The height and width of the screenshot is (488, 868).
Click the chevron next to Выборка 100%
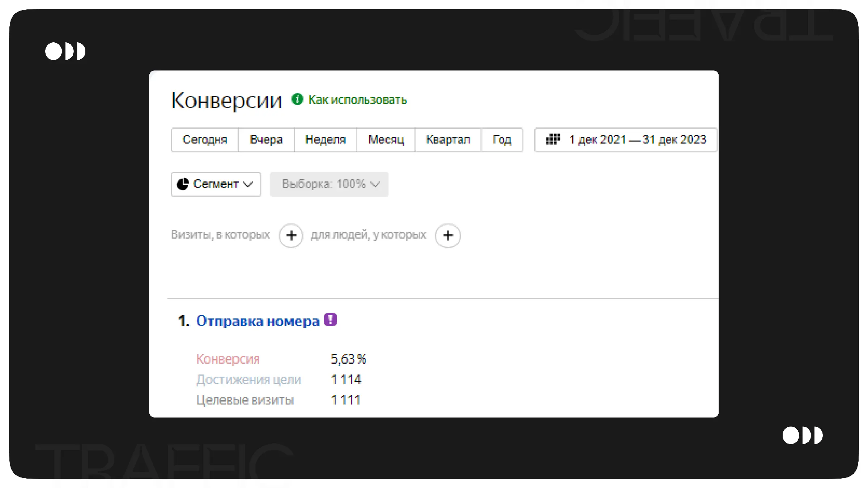pyautogui.click(x=375, y=184)
